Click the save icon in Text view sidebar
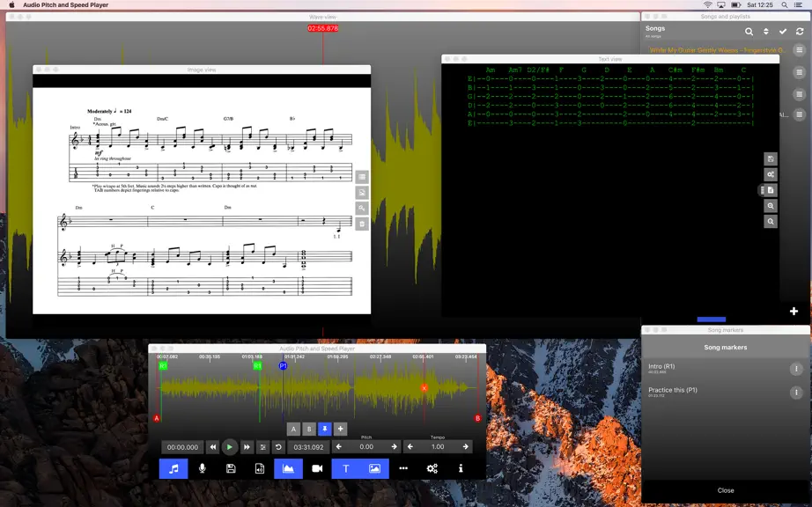This screenshot has width=812, height=507. 771,158
